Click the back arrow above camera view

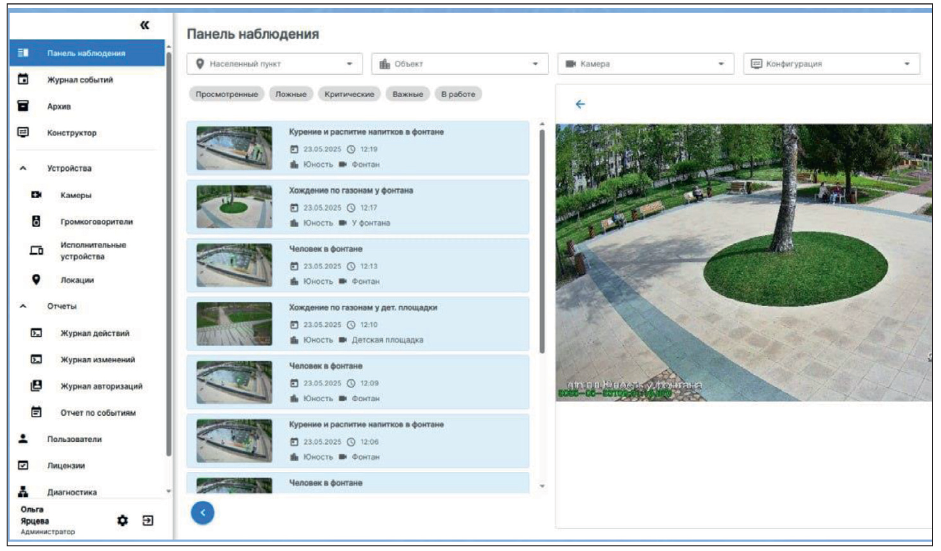tap(580, 104)
